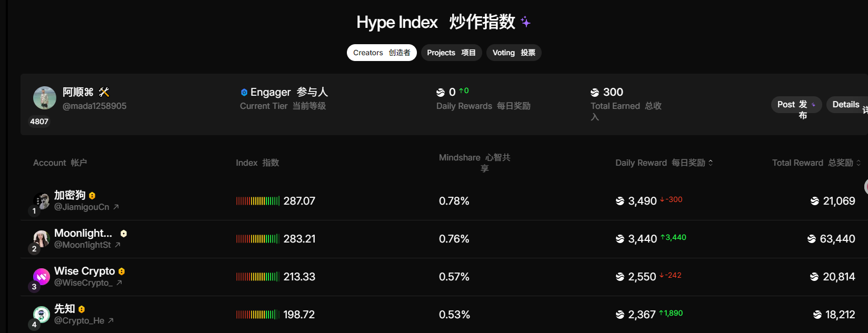Image resolution: width=868 pixels, height=333 pixels.
Task: Click the tools emoji after 阿顺
Action: click(104, 92)
